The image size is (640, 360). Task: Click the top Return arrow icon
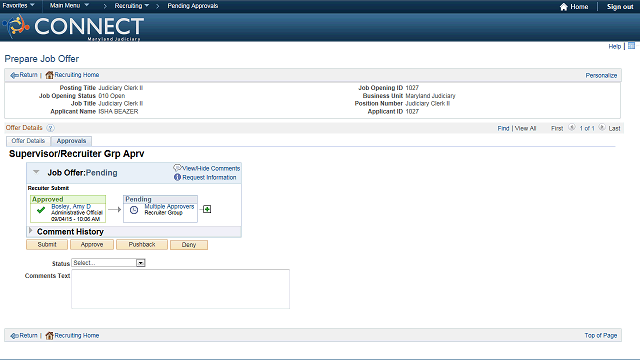14,75
